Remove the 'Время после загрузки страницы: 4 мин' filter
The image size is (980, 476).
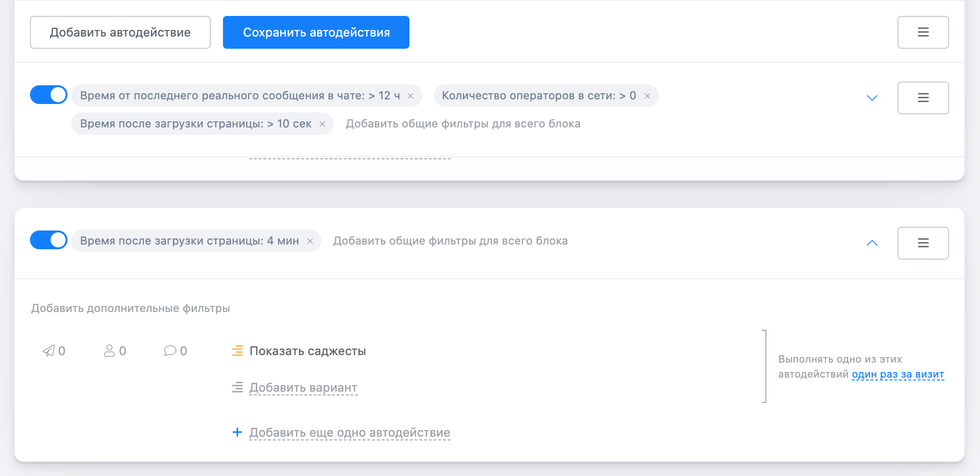(x=310, y=241)
